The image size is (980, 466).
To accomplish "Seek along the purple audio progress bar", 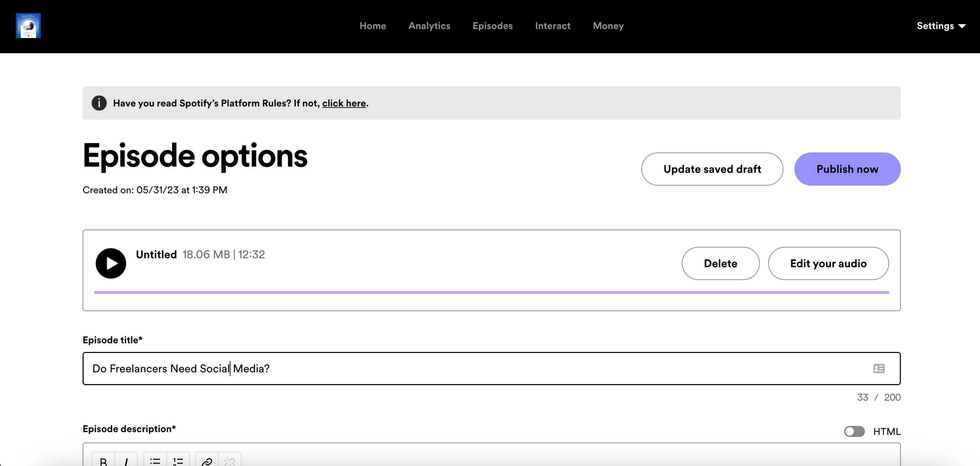I will [491, 292].
